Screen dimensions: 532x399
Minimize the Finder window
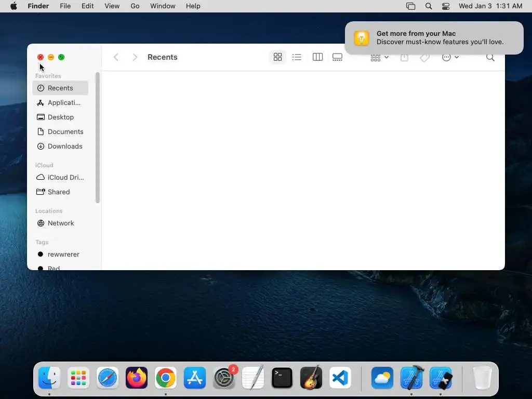(51, 57)
